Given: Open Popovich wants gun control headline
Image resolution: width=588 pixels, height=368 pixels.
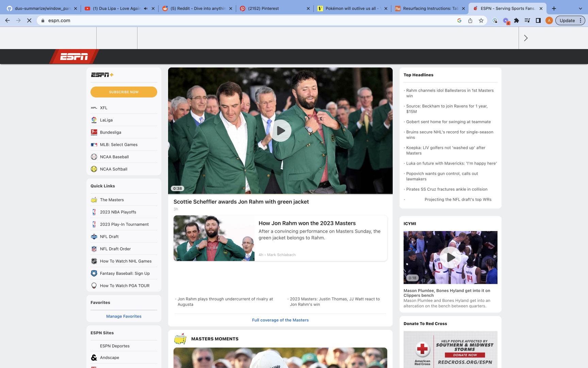Looking at the screenshot, I should (x=442, y=176).
